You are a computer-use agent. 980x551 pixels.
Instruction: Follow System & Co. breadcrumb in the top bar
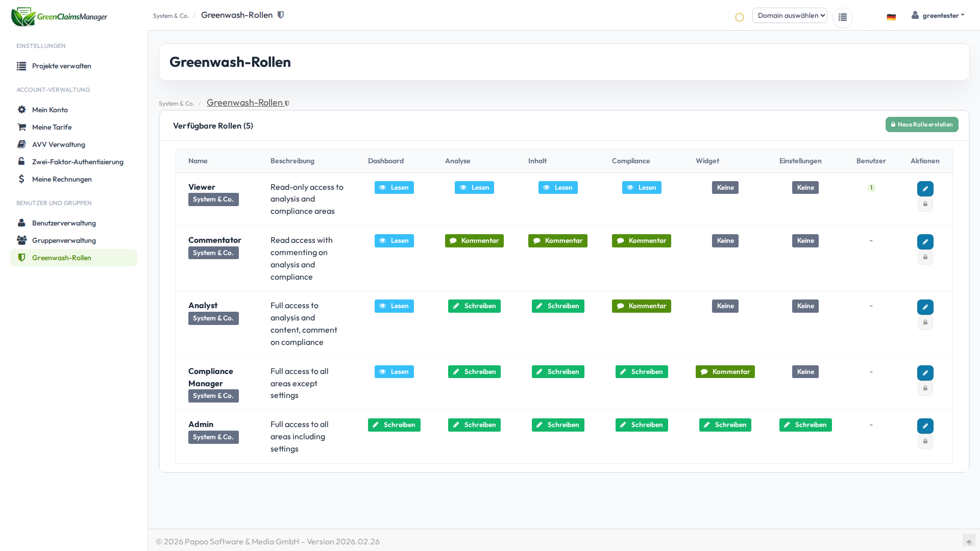(x=171, y=16)
